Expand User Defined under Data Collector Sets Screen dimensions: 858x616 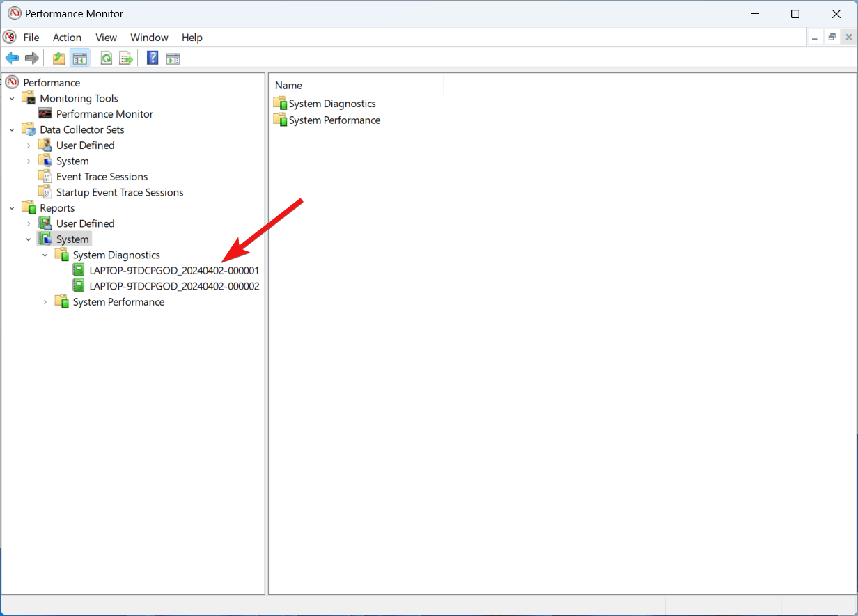29,145
